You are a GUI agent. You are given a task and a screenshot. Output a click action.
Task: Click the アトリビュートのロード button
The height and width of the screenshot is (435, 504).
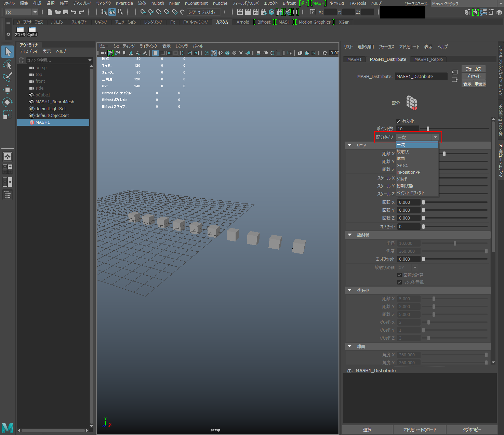click(420, 430)
